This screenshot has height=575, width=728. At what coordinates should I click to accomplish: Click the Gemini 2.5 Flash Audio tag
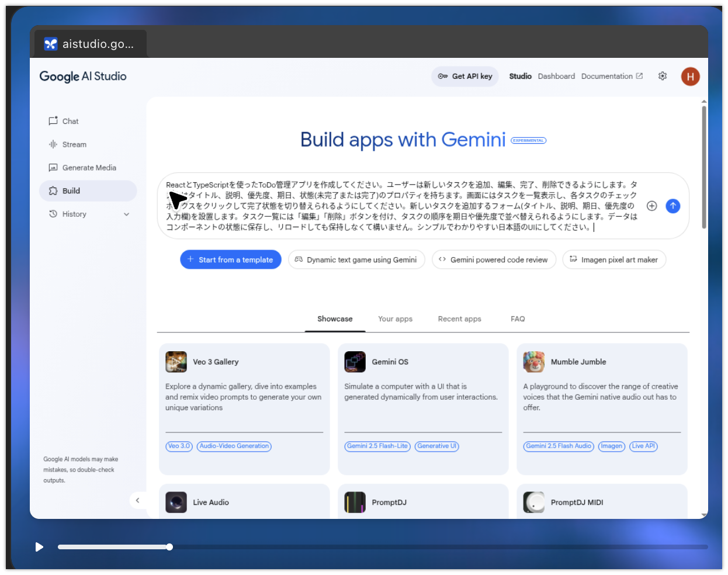[559, 446]
